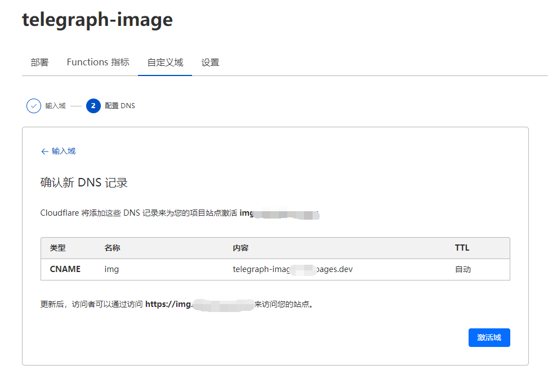This screenshot has height=392, width=548.
Task: Click the 确认新 DNS 记录 heading
Action: [84, 183]
